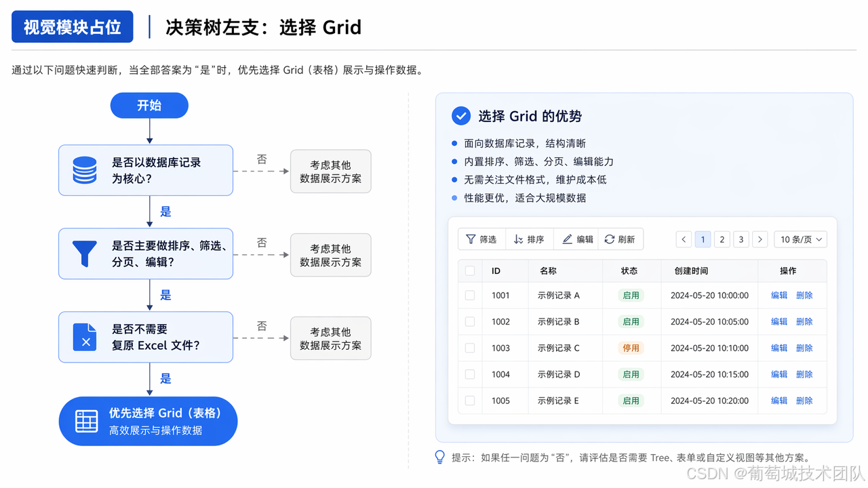The image size is (868, 488).
Task: Select page 3 in pagination
Action: [741, 239]
